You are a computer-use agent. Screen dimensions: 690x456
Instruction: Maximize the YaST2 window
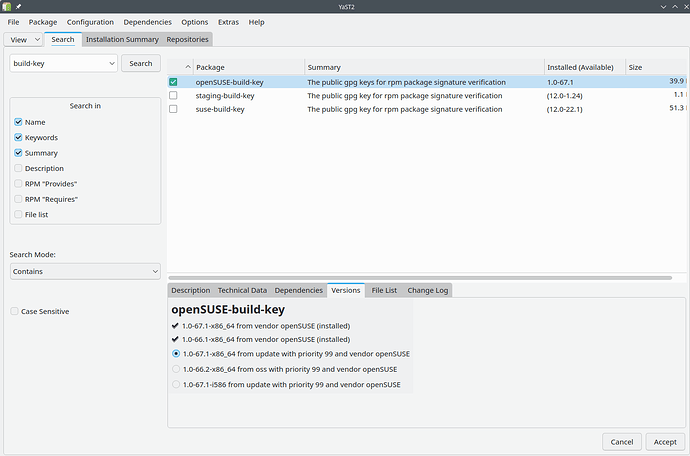point(675,7)
